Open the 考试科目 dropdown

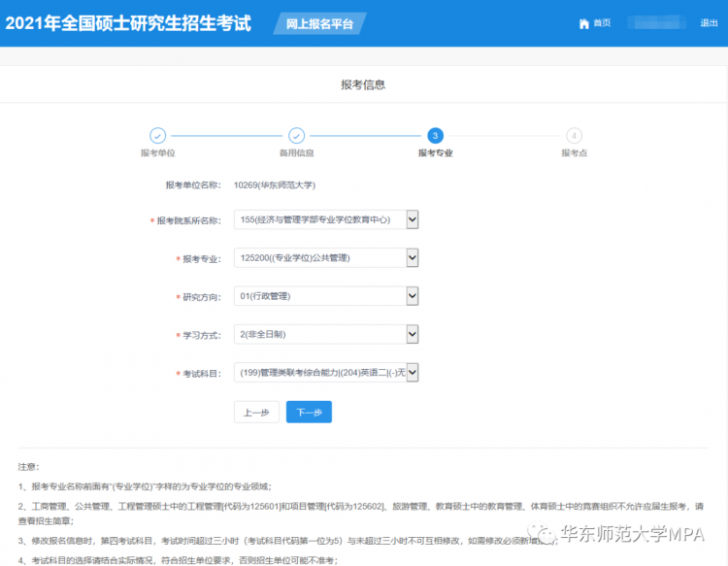coord(326,372)
